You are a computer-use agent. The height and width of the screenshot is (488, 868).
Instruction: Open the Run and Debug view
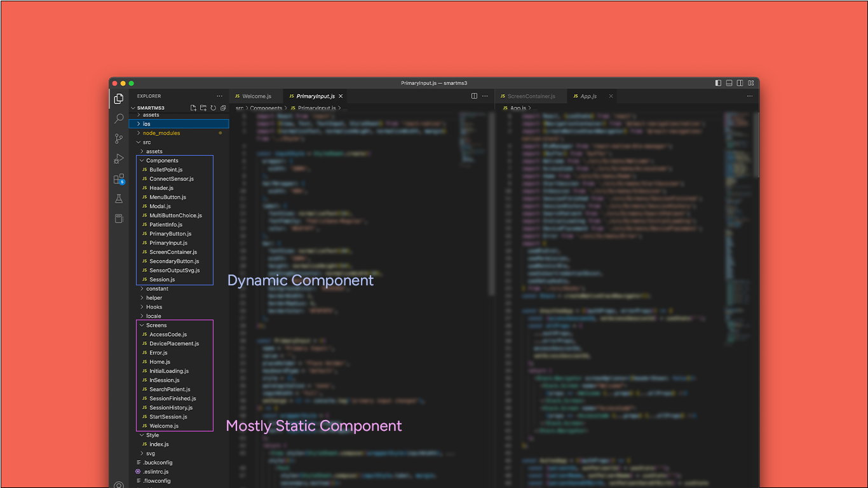(118, 159)
